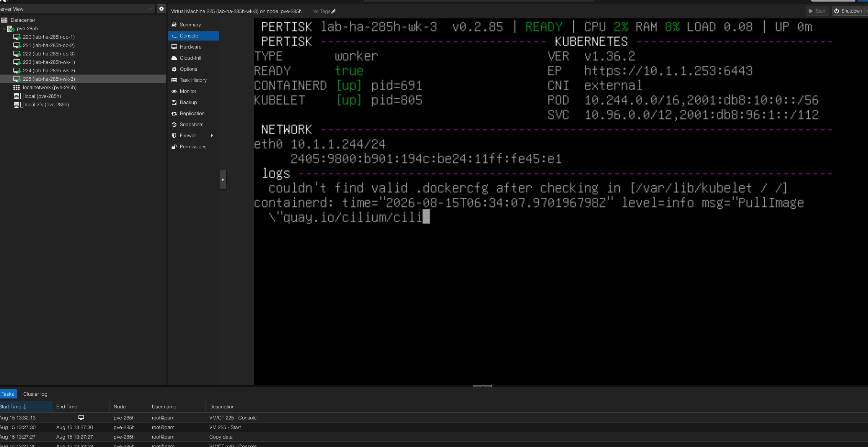Open the Monitor panel
Screen dimensions: 868x447
[194, 91]
